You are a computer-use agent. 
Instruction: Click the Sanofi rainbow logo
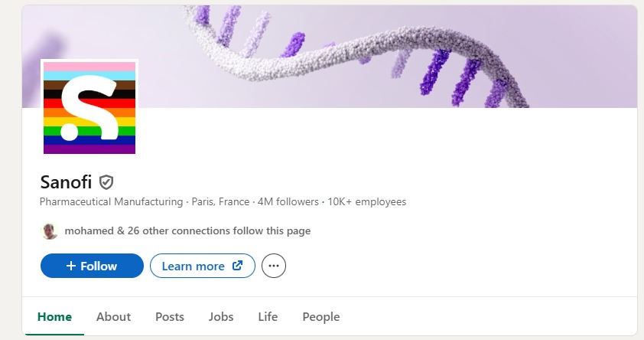tap(89, 107)
